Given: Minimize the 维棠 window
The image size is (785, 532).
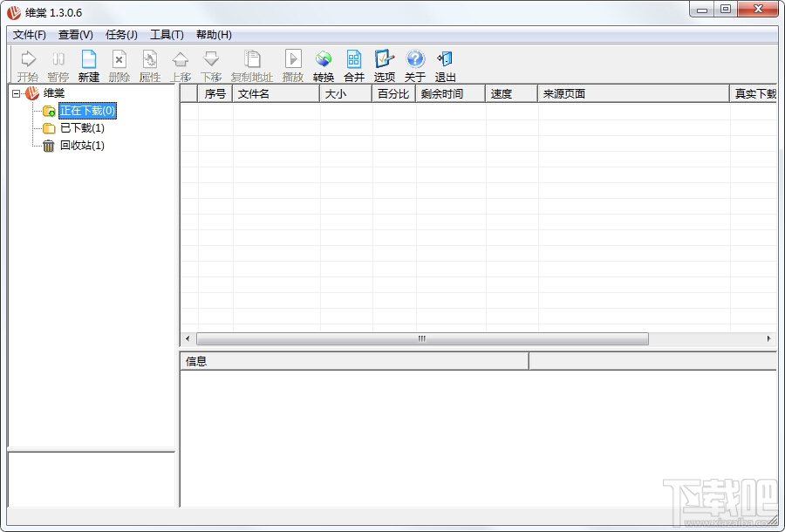Looking at the screenshot, I should (702, 10).
